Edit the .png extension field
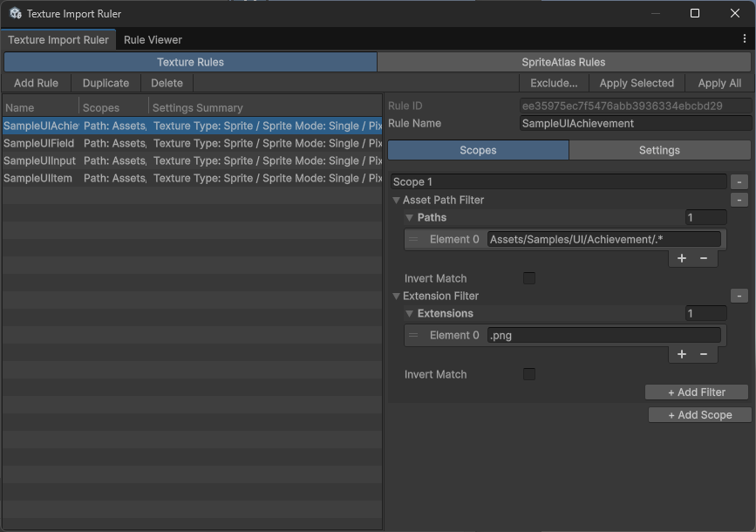Screen dimensions: 756x532 (x=603, y=335)
